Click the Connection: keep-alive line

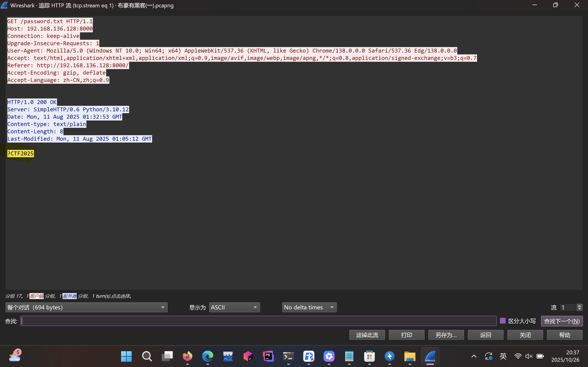click(43, 36)
